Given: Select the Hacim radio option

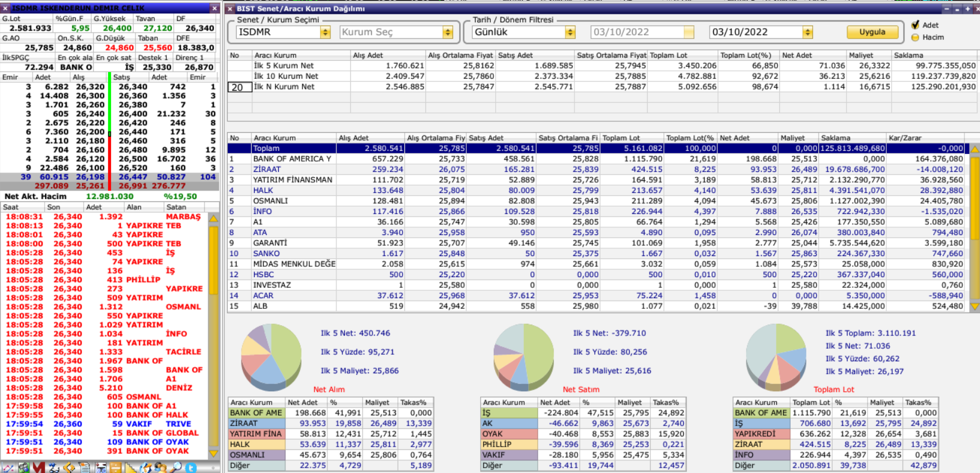Looking at the screenshot, I should [x=915, y=37].
